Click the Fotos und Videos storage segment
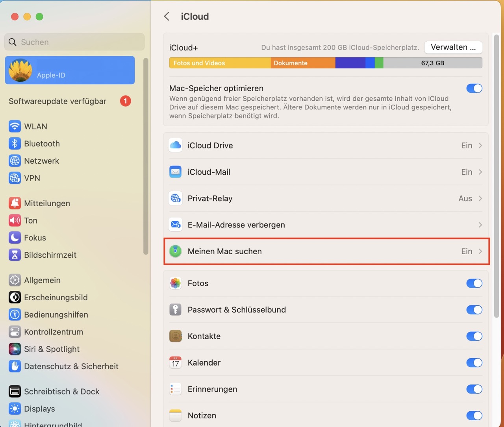Screen dimensions: 504x427 tap(220, 63)
